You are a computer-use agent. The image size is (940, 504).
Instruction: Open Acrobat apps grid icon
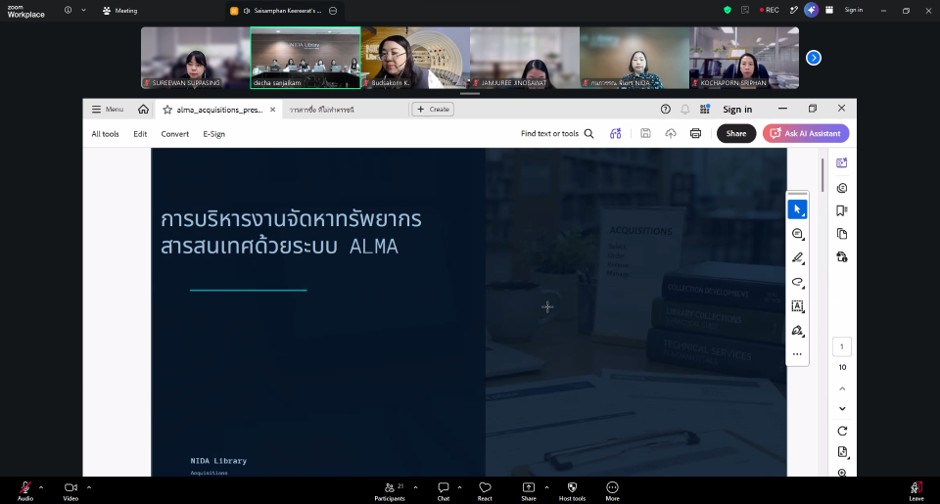click(x=705, y=109)
